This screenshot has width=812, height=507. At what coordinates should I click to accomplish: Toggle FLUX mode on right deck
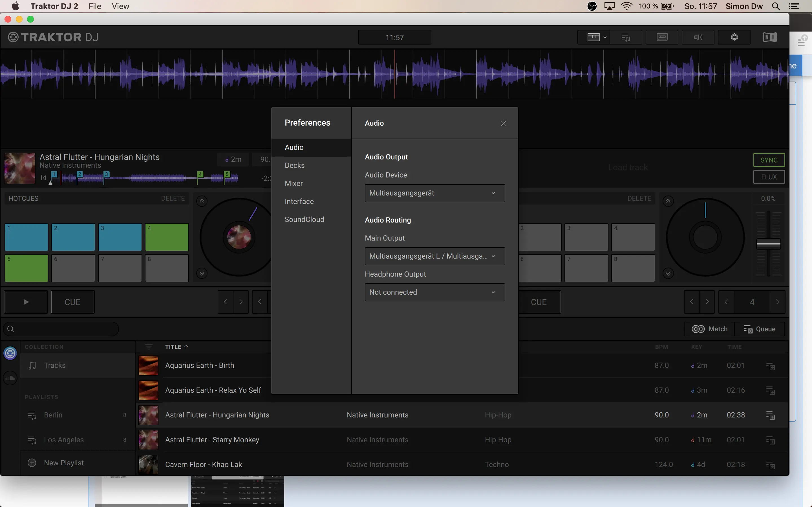(769, 177)
